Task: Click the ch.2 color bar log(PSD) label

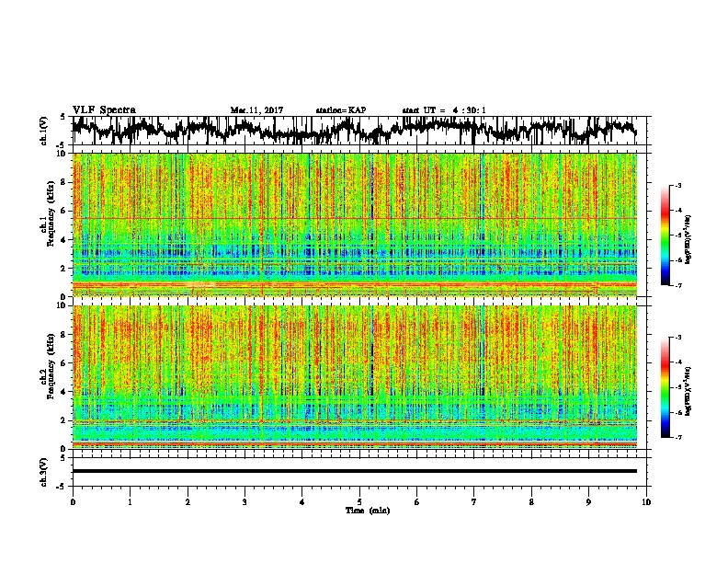Action: pos(688,391)
